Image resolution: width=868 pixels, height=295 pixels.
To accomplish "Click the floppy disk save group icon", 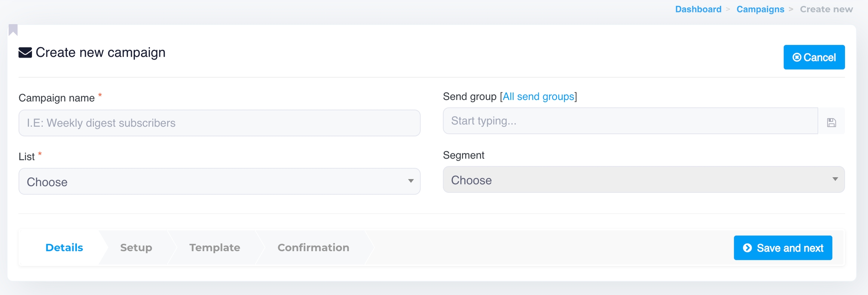I will pos(831,122).
